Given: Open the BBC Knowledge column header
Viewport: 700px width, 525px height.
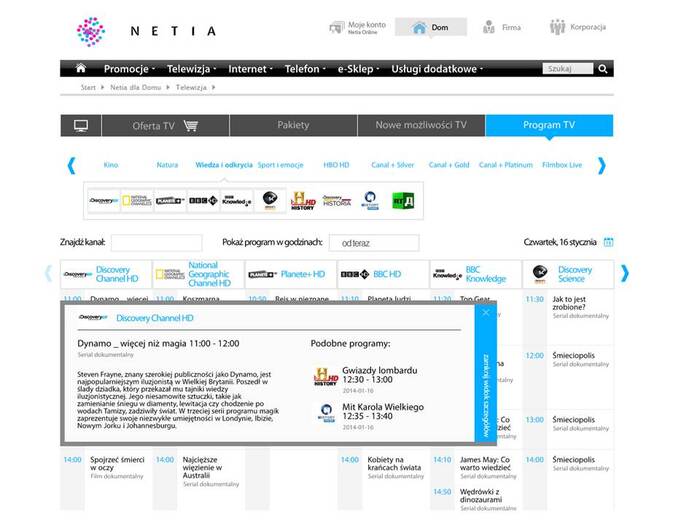Looking at the screenshot, I should click(x=475, y=274).
